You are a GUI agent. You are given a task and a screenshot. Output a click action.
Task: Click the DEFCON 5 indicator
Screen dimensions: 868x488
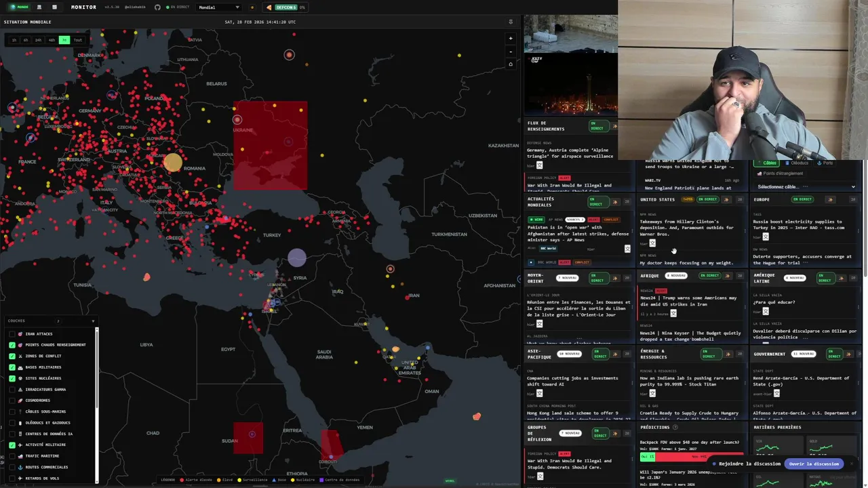coord(285,7)
